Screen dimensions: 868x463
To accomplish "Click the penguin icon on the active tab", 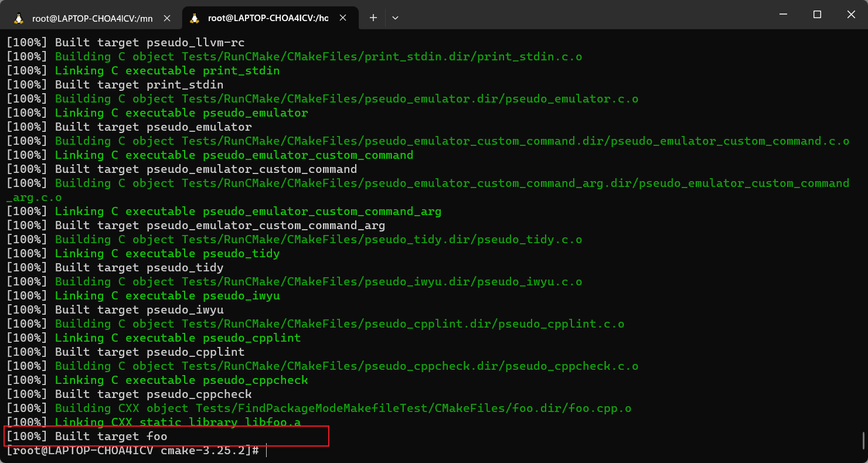I will click(x=195, y=18).
